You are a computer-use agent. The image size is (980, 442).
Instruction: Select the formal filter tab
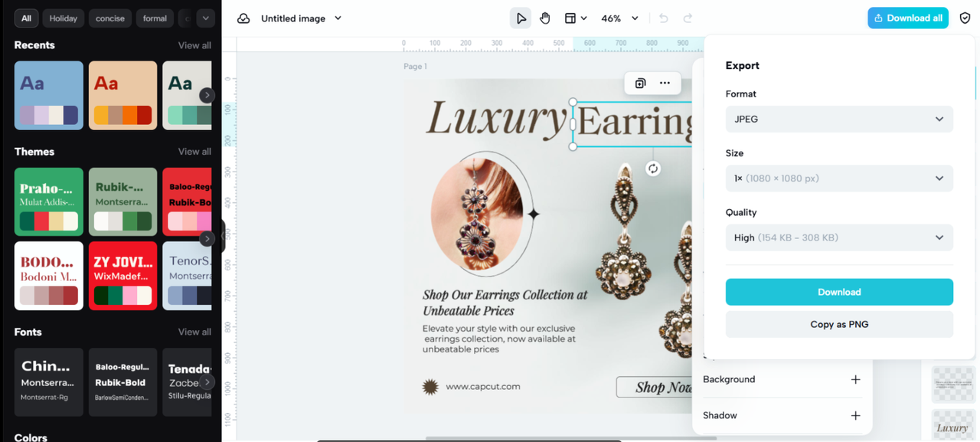click(155, 18)
